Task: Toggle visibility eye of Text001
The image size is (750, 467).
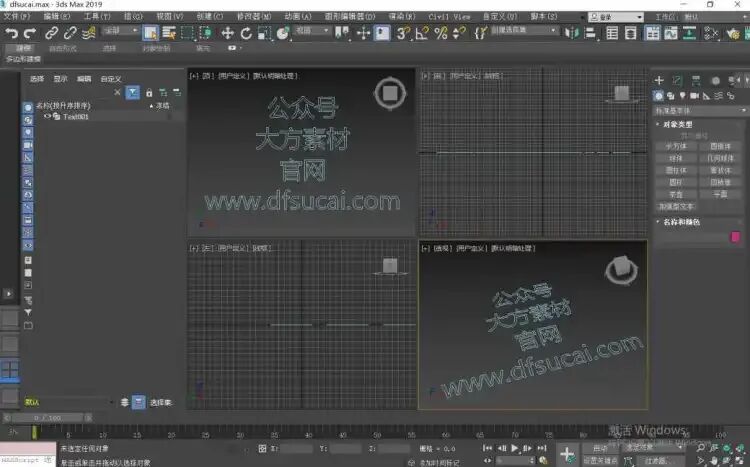Action: 47,116
